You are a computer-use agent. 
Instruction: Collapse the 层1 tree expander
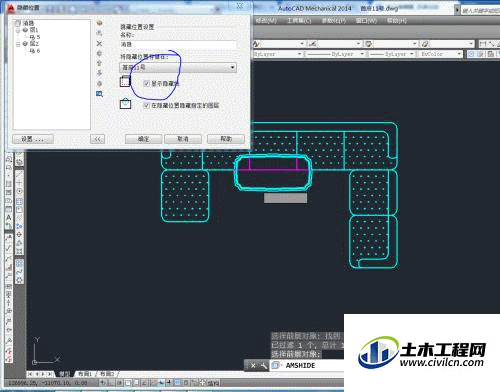(18, 30)
